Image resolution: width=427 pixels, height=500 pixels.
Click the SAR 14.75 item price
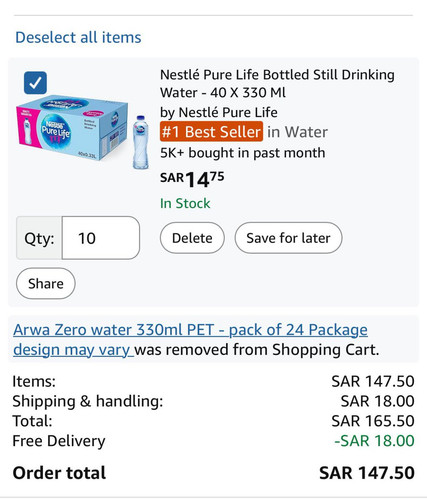pos(192,179)
